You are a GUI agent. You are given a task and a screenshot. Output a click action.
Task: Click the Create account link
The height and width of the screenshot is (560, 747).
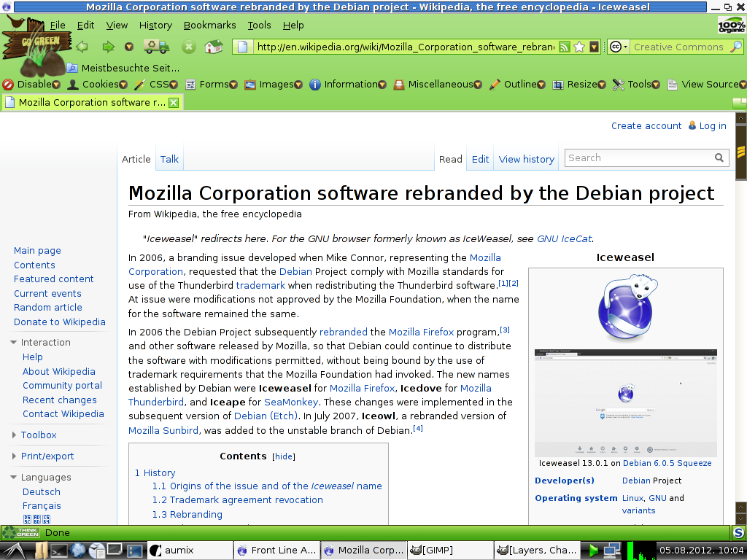pyautogui.click(x=646, y=125)
